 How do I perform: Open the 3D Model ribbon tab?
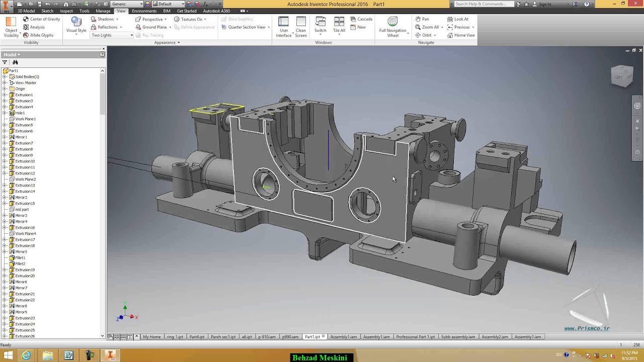point(26,11)
